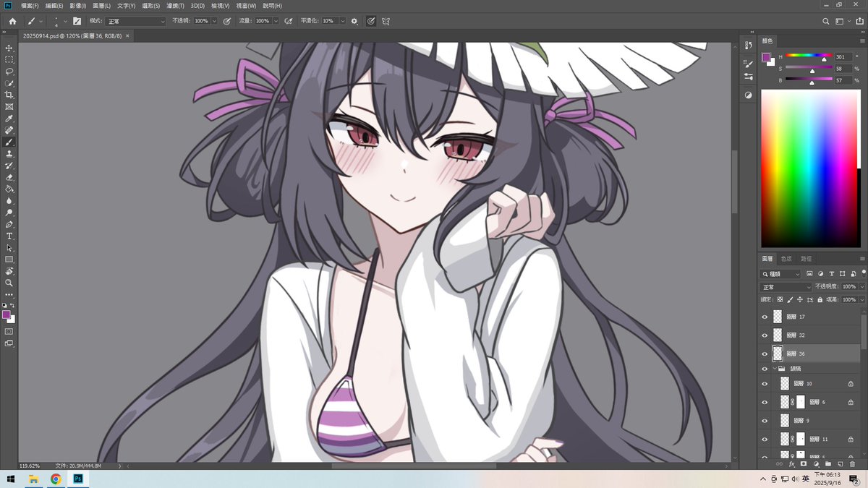Click the Home button in options bar
Screen dimensions: 868x488
pos(12,21)
